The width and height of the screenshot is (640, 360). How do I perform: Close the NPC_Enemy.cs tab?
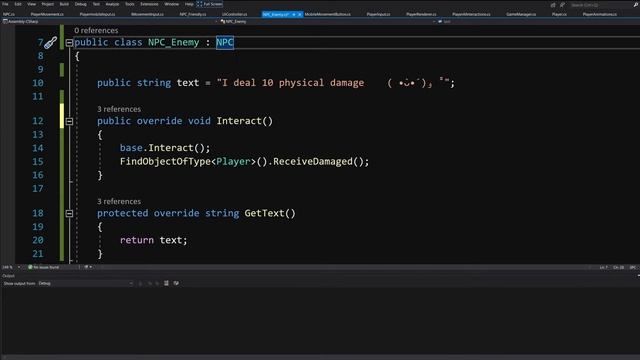click(x=300, y=14)
